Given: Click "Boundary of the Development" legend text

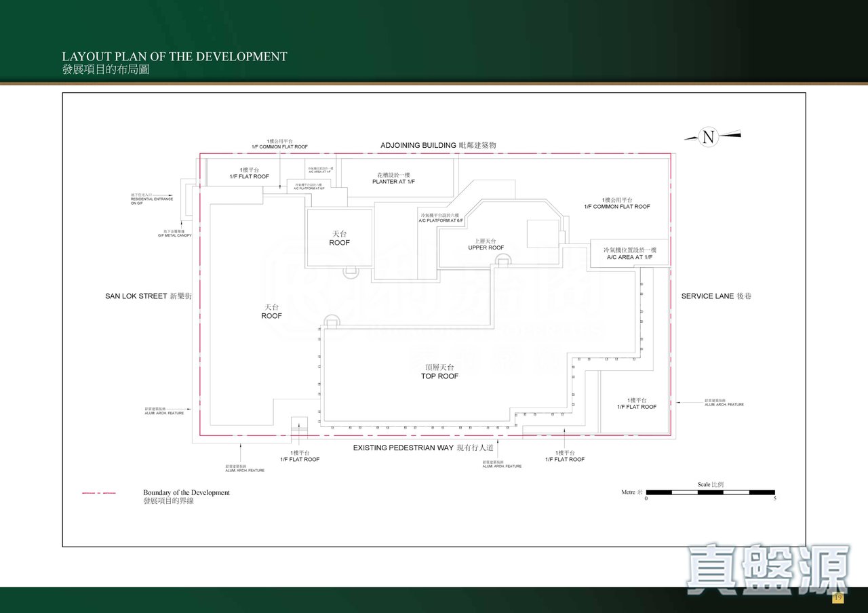Looking at the screenshot, I should click(x=186, y=492).
